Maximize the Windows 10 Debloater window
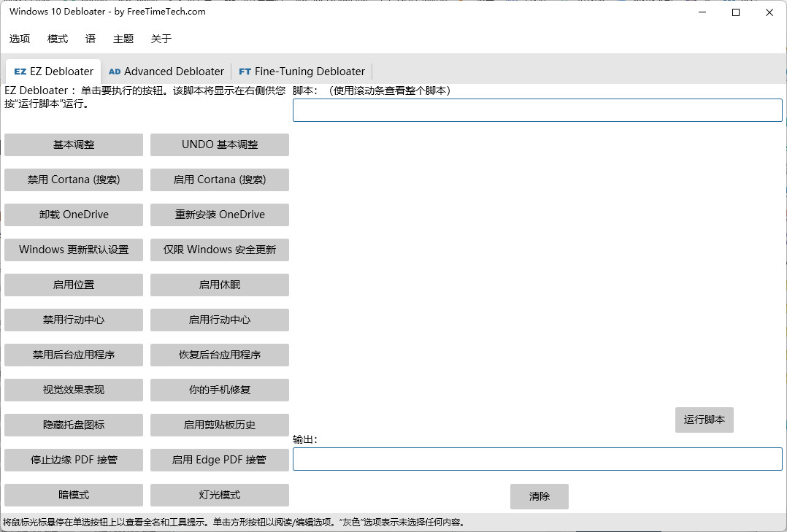Image resolution: width=787 pixels, height=532 pixels. (x=736, y=12)
